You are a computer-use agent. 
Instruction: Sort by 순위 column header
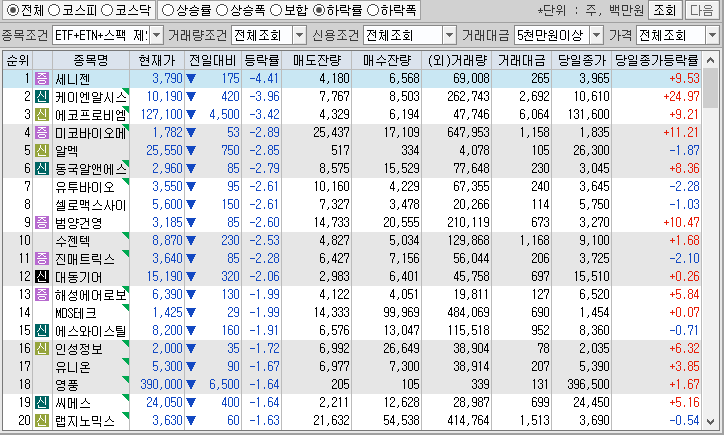[18, 60]
